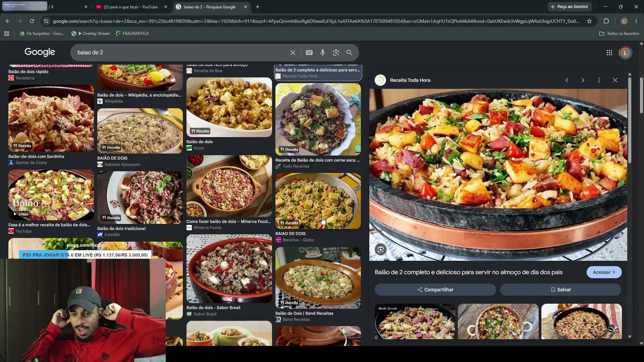This screenshot has width=644, height=362.
Task: Switch to the X tab
Action: click(x=45, y=7)
